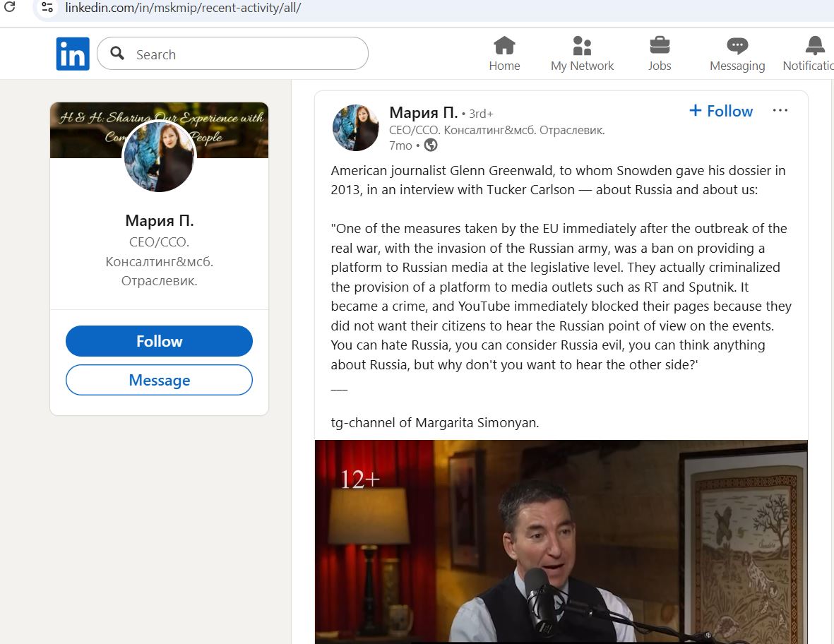This screenshot has width=834, height=644.
Task: Click + Follow link on the post
Action: click(721, 111)
